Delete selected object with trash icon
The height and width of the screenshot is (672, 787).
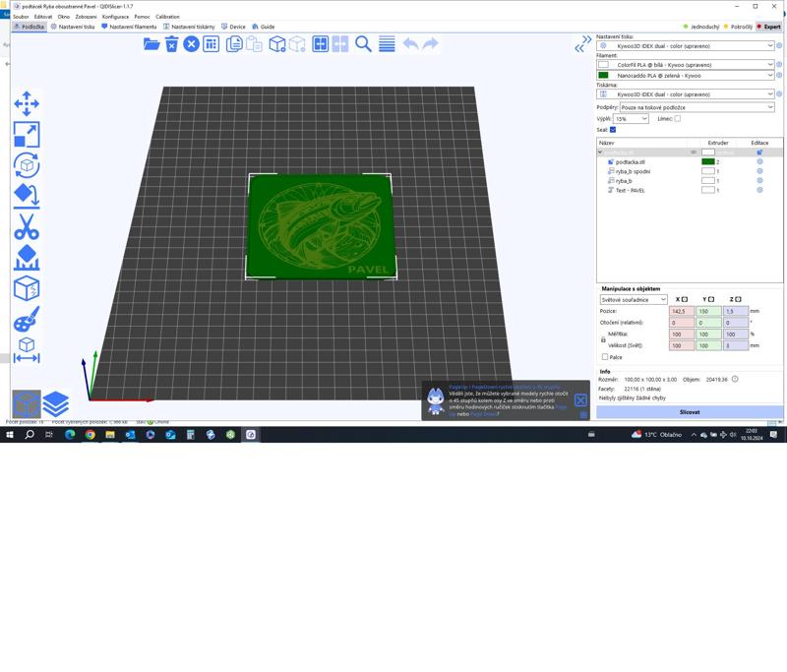pos(171,44)
